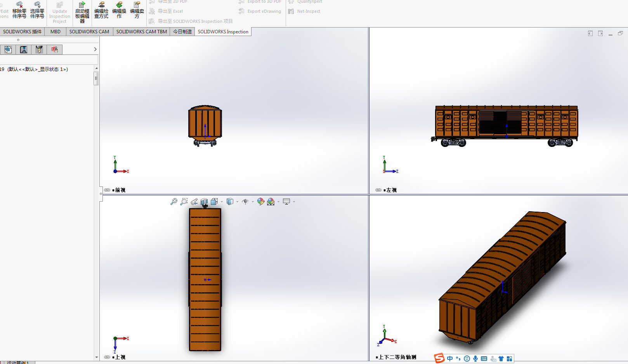The width and height of the screenshot is (628, 364).
Task: Open View Orientation dropdown arrow
Action: pos(222,202)
